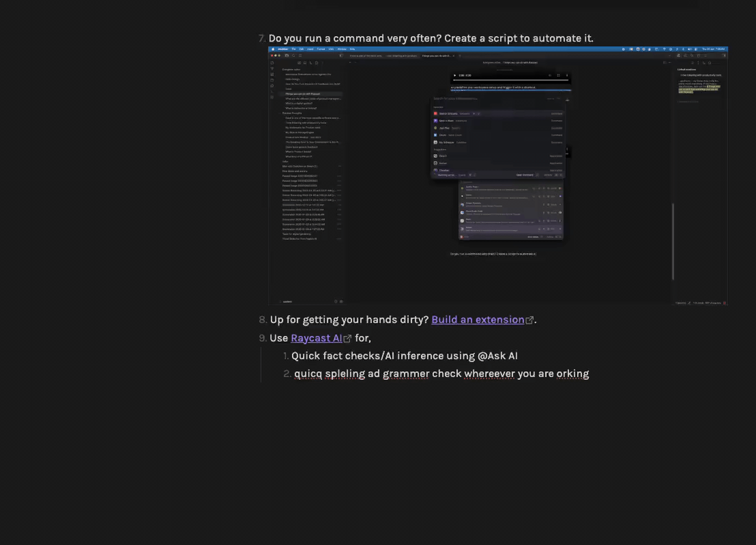This screenshot has width=756, height=545.
Task: Open the File menu in the embedded menu bar
Action: (x=293, y=49)
